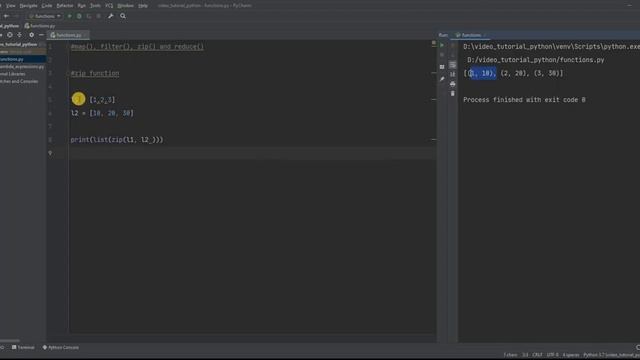Open the Refactor menu
Screen dimensions: 640x360
(x=65, y=6)
